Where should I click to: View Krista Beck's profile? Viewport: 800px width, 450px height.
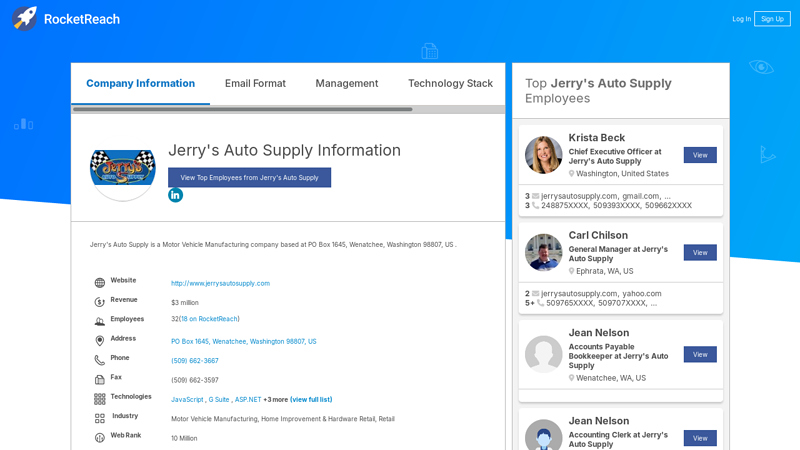[x=700, y=155]
